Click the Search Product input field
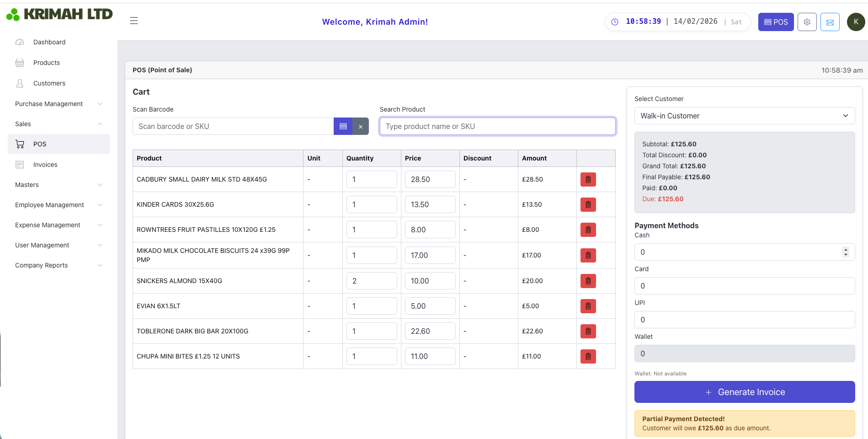The height and width of the screenshot is (439, 868). 497,126
